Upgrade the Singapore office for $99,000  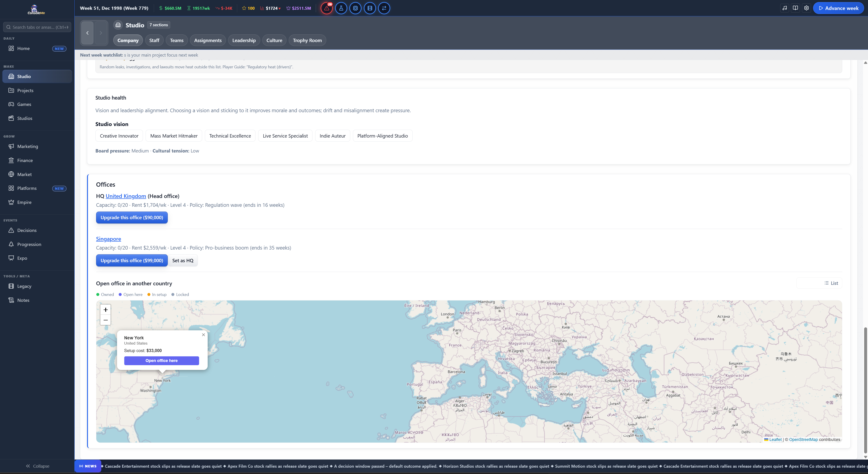click(132, 260)
